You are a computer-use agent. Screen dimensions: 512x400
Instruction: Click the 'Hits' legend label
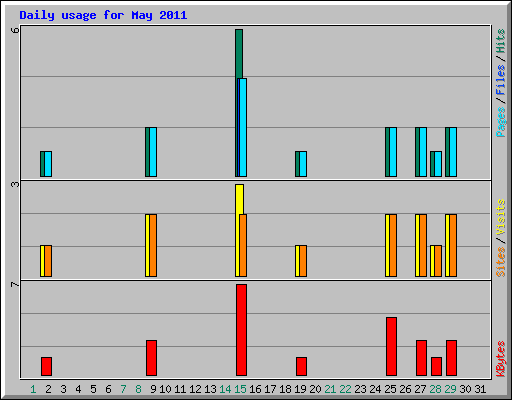501,41
